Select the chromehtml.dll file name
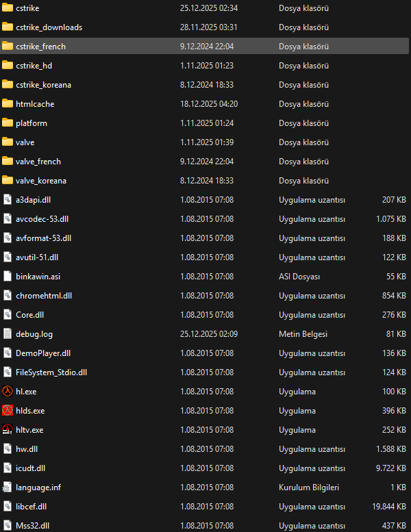411x532 pixels. point(44,296)
